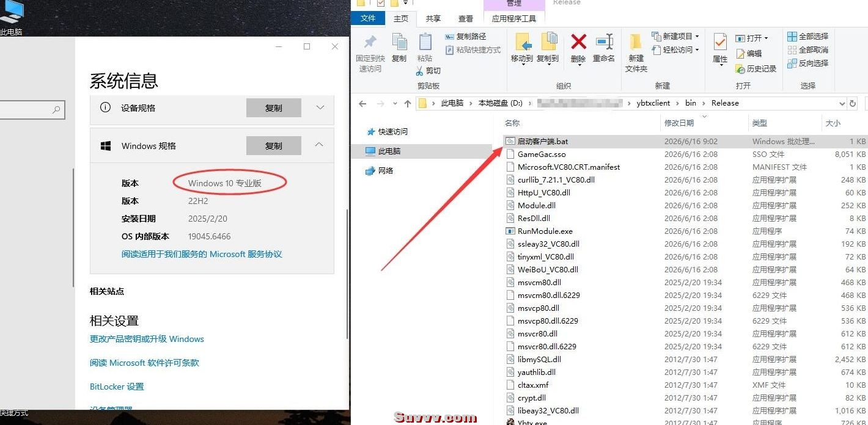Switch to Home (主页) tab

(x=401, y=19)
